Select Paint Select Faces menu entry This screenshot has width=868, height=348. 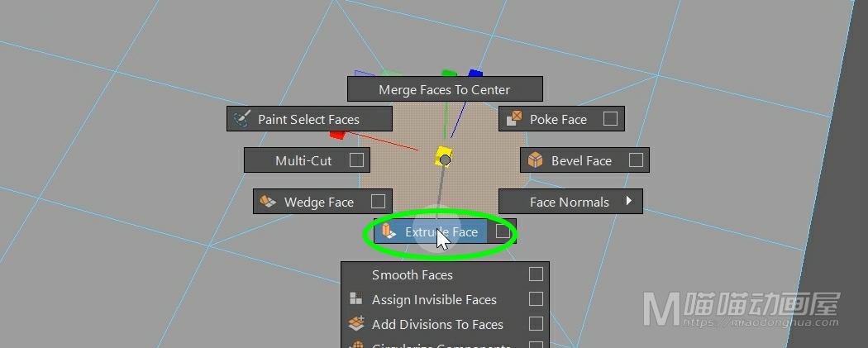tap(309, 119)
